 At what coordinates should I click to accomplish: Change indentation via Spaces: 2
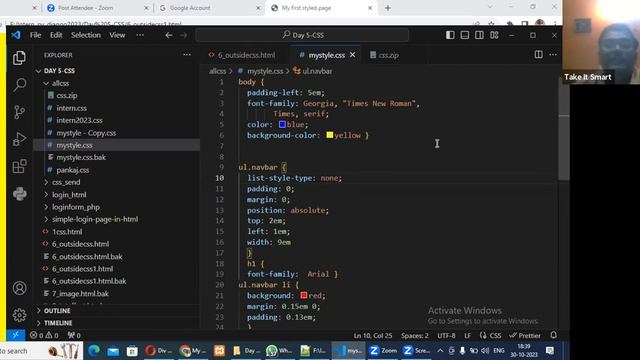pos(415,336)
